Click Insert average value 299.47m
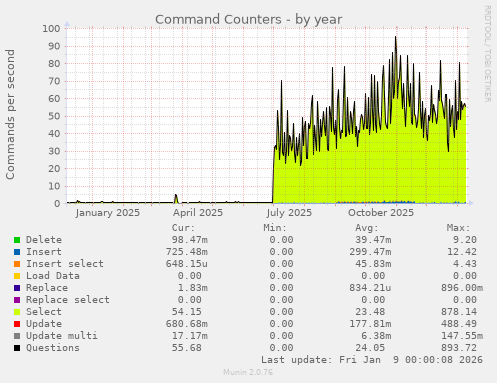497x383 pixels. (x=370, y=252)
